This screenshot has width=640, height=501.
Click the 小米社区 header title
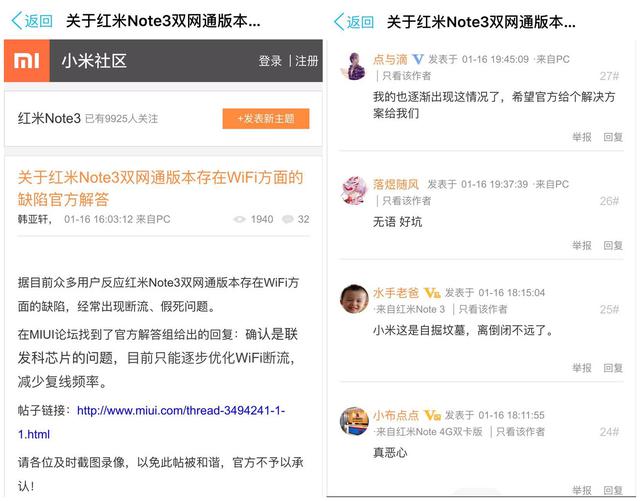tap(94, 61)
